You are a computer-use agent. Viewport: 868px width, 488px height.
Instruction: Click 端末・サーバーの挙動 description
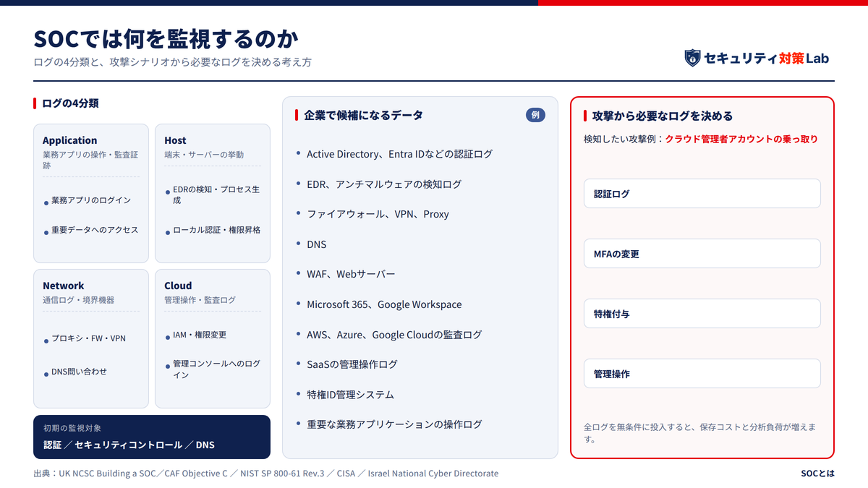pyautogui.click(x=204, y=155)
